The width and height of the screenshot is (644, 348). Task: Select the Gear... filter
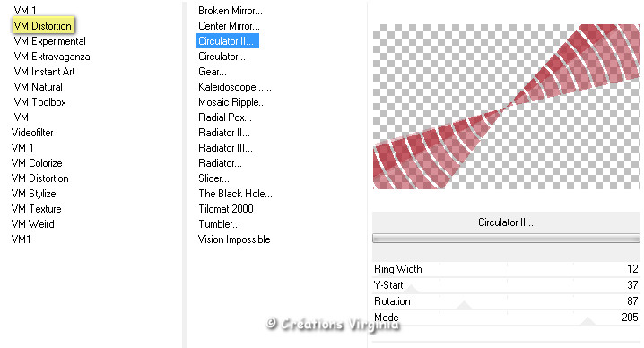(213, 72)
